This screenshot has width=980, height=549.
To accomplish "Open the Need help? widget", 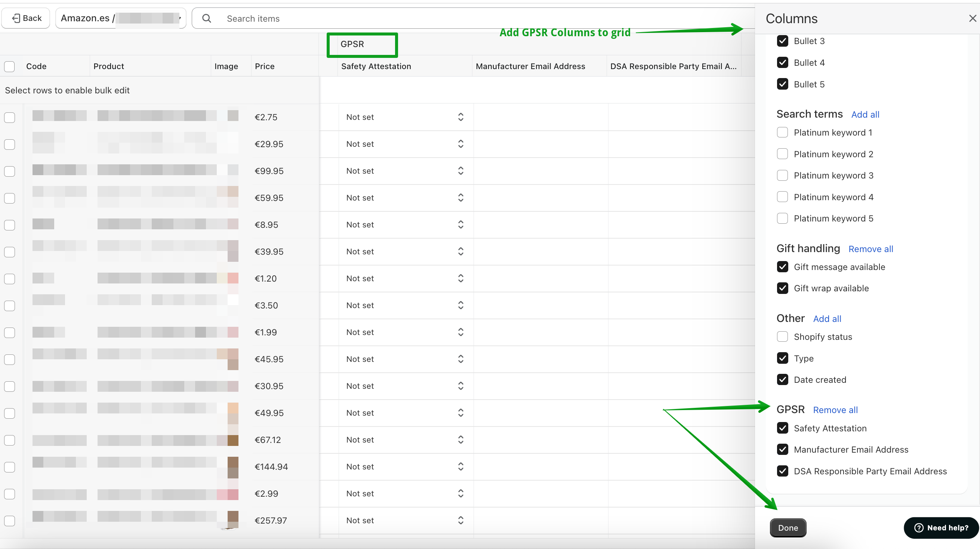I will click(941, 528).
